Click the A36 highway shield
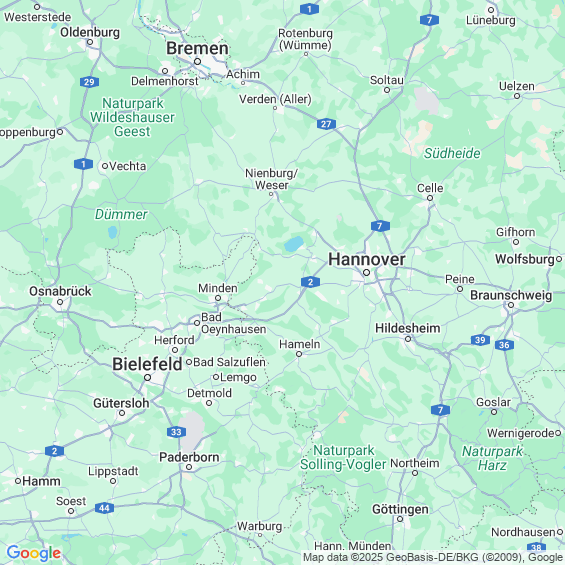This screenshot has height=565, width=565. pos(504,345)
